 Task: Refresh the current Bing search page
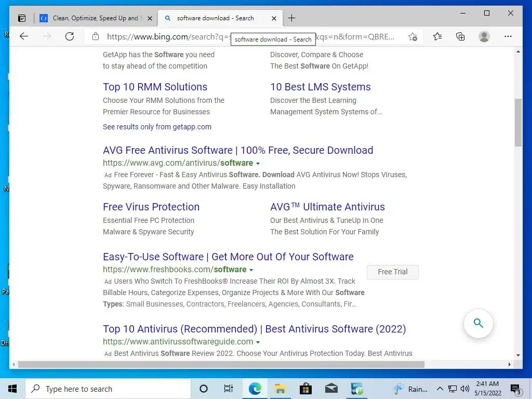[70, 36]
